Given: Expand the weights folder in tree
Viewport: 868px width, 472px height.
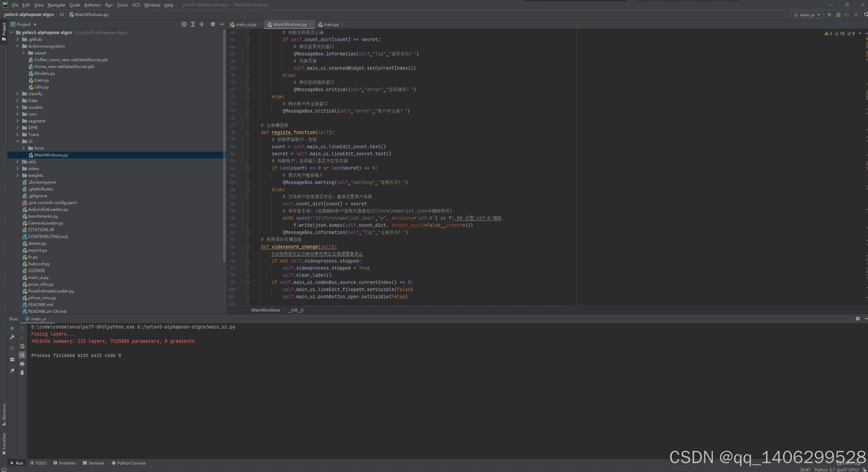Looking at the screenshot, I should (18, 175).
